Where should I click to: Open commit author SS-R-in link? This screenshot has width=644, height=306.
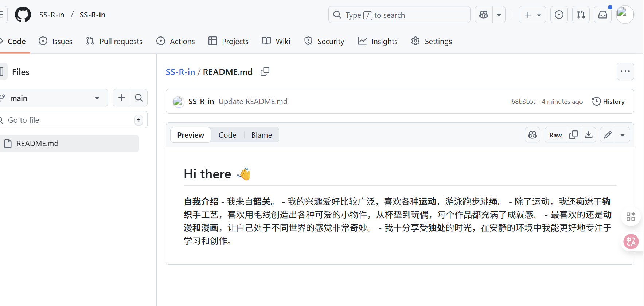pyautogui.click(x=201, y=102)
